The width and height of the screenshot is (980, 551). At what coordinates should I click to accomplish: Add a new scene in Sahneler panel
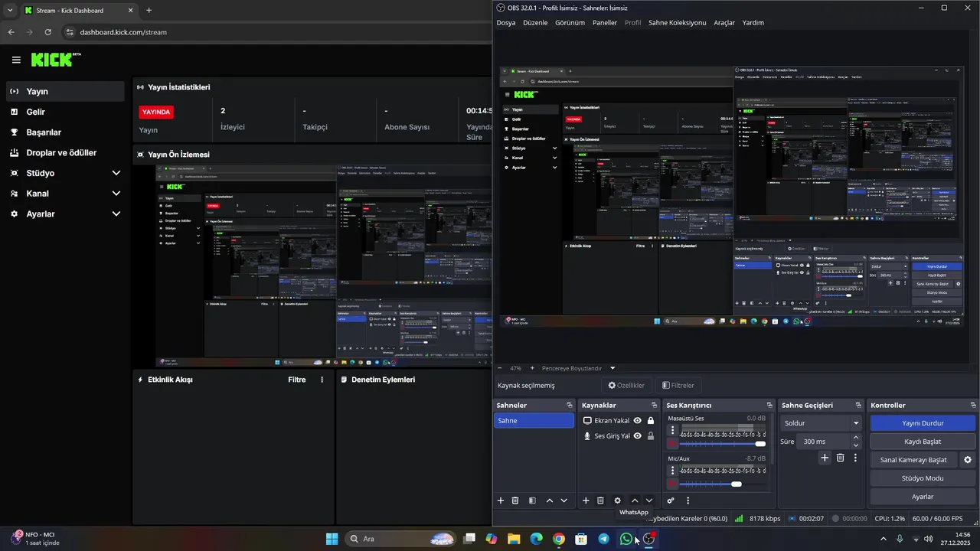[x=501, y=500]
